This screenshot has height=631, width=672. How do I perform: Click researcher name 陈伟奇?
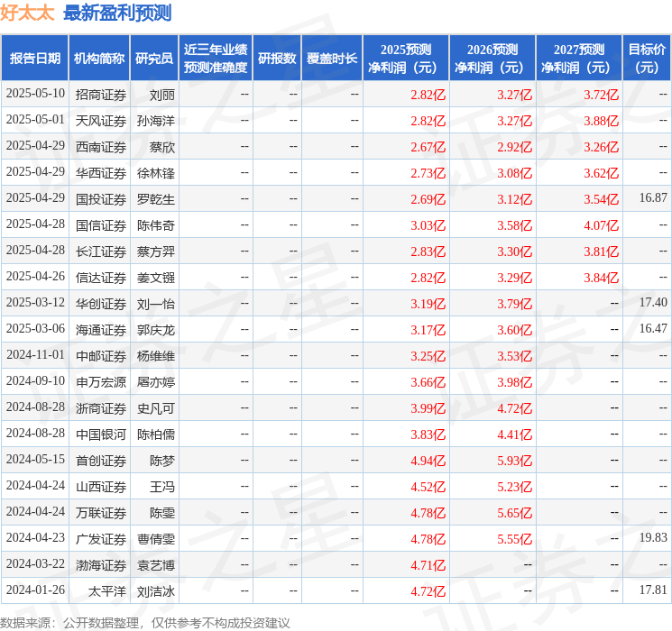156,225
